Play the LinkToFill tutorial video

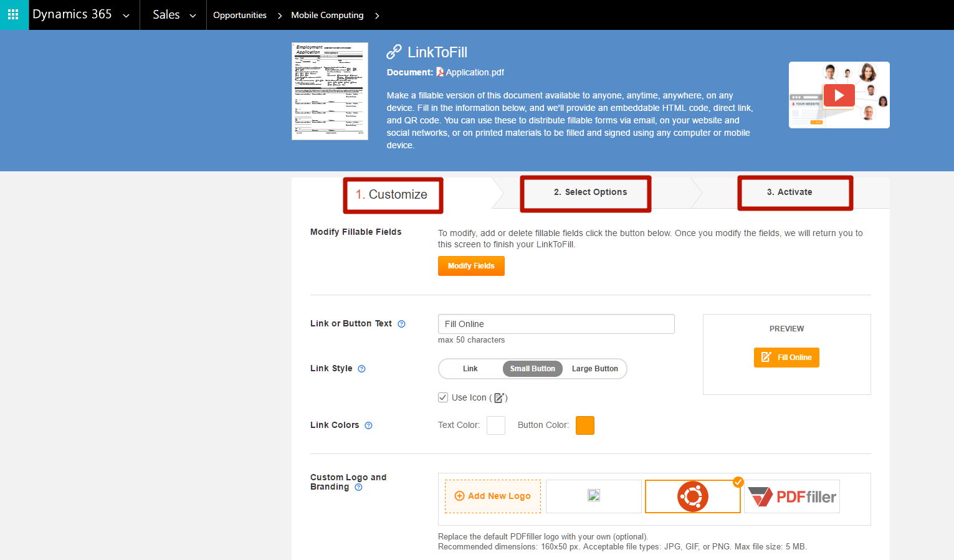(x=839, y=95)
